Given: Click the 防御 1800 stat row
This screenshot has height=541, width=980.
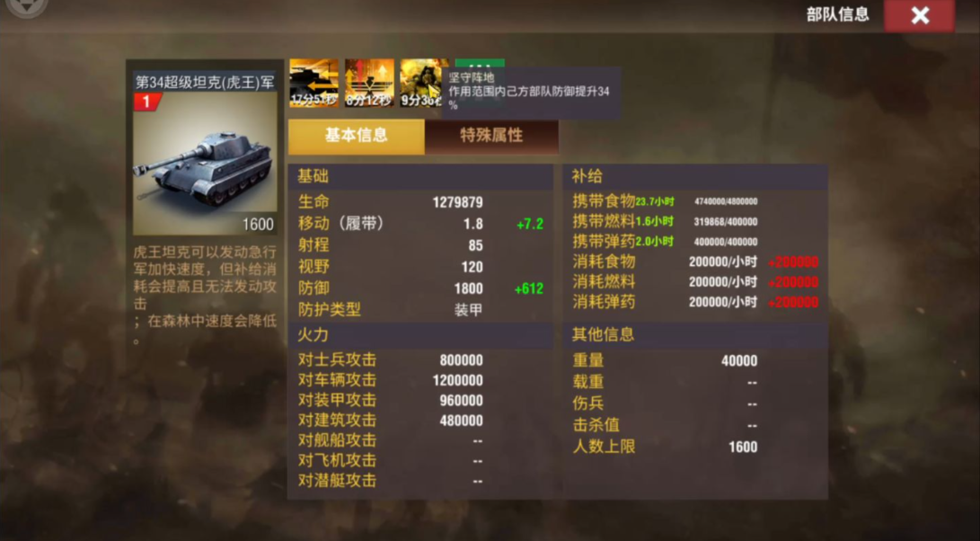Looking at the screenshot, I should [420, 288].
